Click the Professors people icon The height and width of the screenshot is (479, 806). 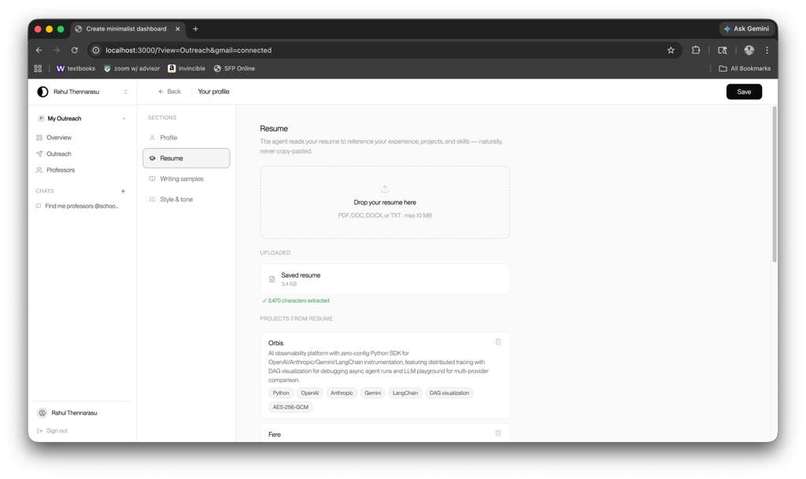click(39, 170)
